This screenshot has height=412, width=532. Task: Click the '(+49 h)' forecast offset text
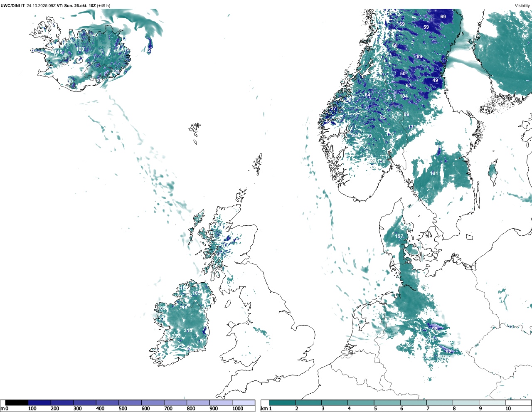103,5
